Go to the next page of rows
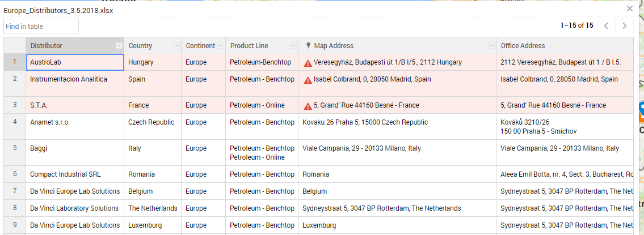This screenshot has width=644, height=235. click(x=624, y=26)
